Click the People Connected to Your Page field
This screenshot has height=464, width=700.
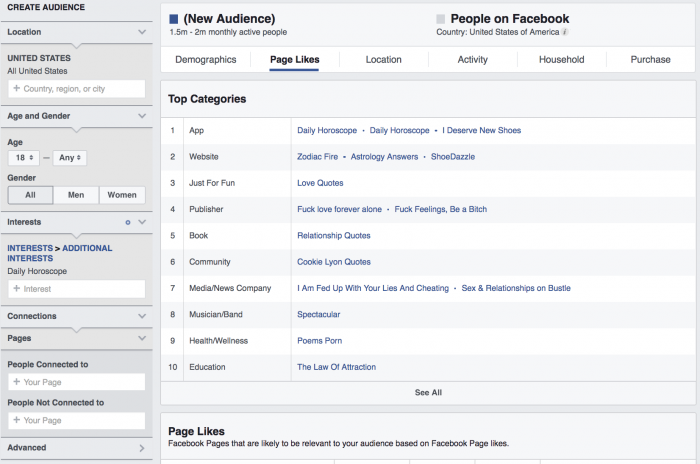pos(77,382)
